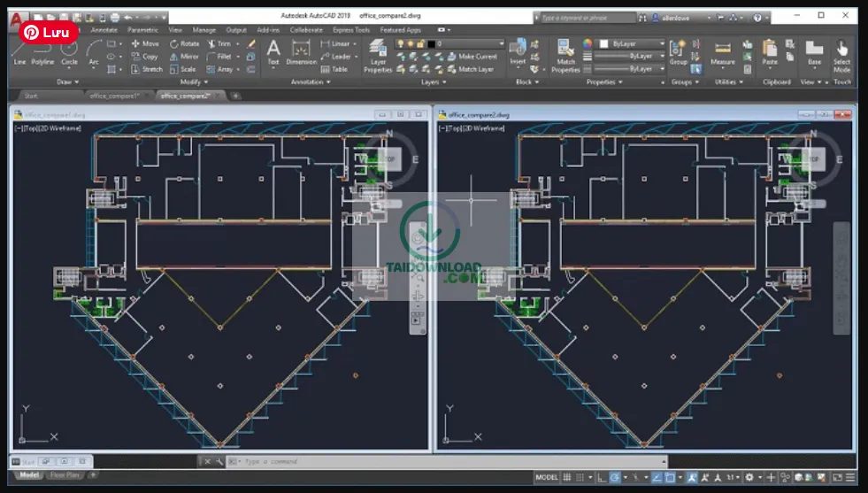This screenshot has height=493, width=868.
Task: Open Layer Properties manager
Action: pyautogui.click(x=378, y=56)
